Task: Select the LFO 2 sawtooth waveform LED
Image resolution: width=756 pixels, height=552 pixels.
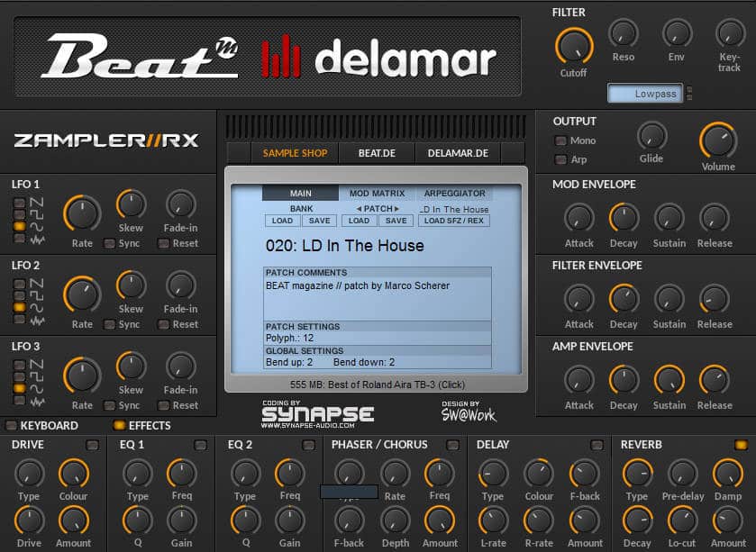Action: tap(19, 284)
